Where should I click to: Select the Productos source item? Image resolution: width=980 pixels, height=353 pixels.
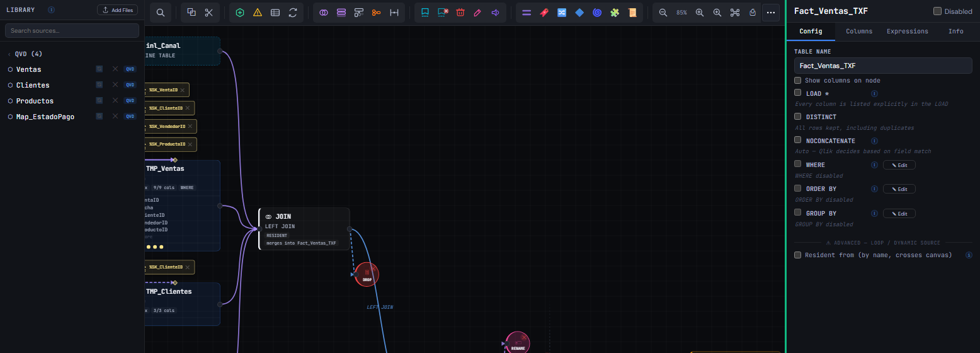coord(35,101)
